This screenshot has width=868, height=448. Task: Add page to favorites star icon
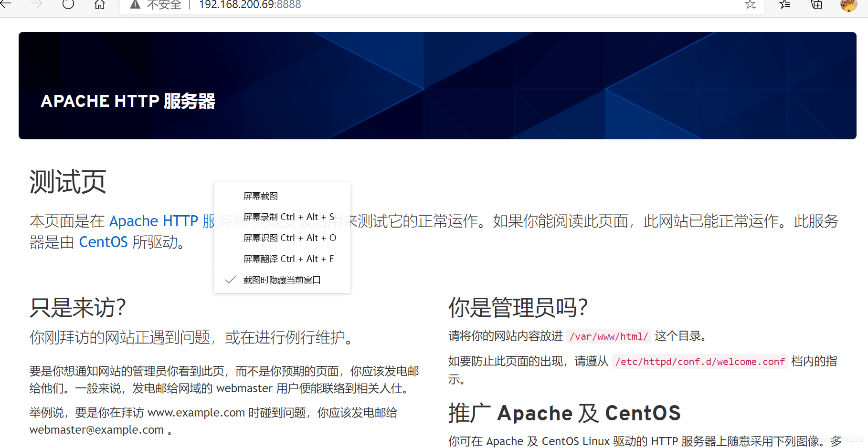[751, 5]
